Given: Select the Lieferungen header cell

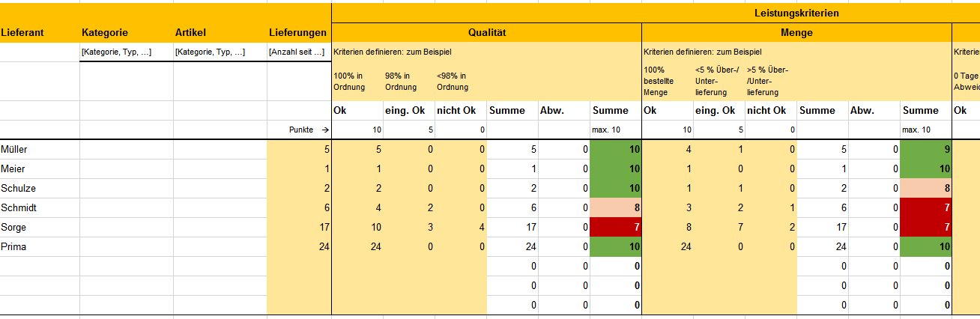Looking at the screenshot, I should pyautogui.click(x=298, y=32).
